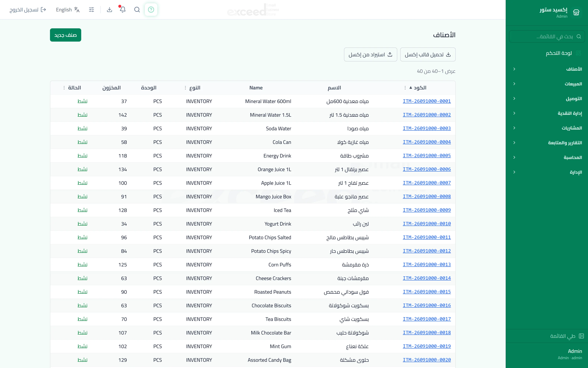Collapse sidebar via طي القائمة icon

click(x=581, y=336)
